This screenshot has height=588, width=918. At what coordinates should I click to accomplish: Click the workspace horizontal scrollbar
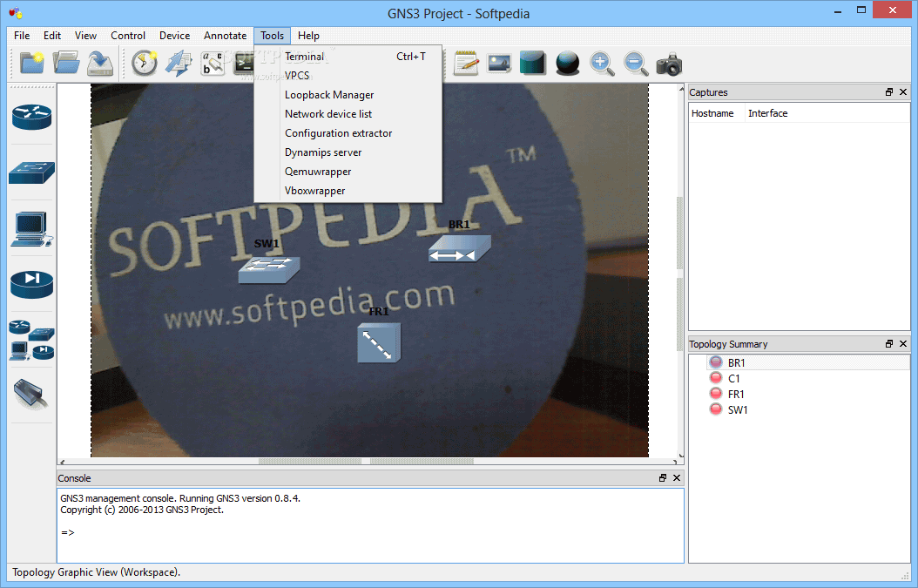point(367,462)
